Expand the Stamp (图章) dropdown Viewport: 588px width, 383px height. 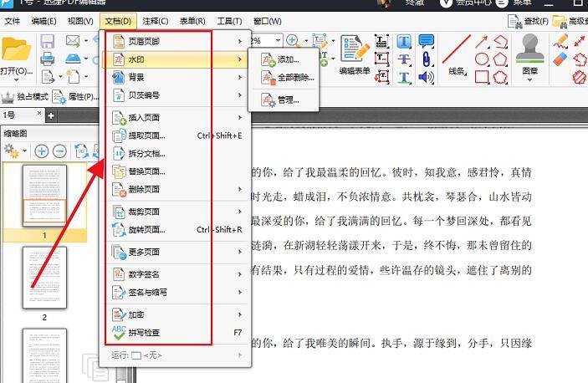click(529, 82)
